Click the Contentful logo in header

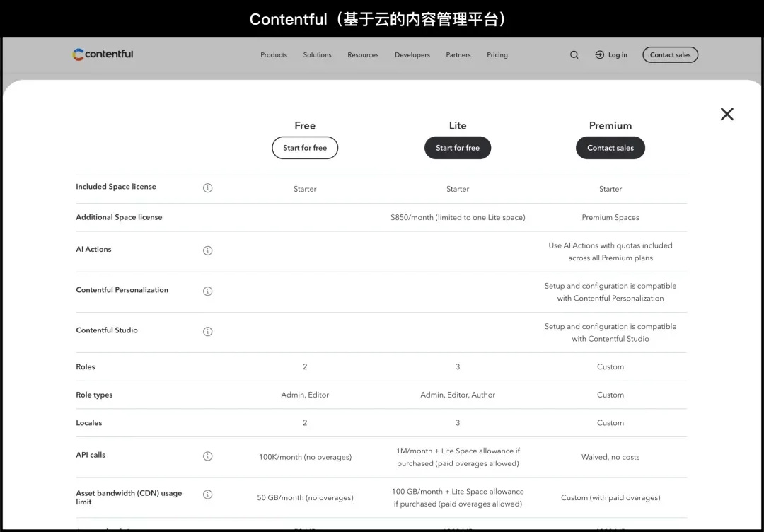103,54
